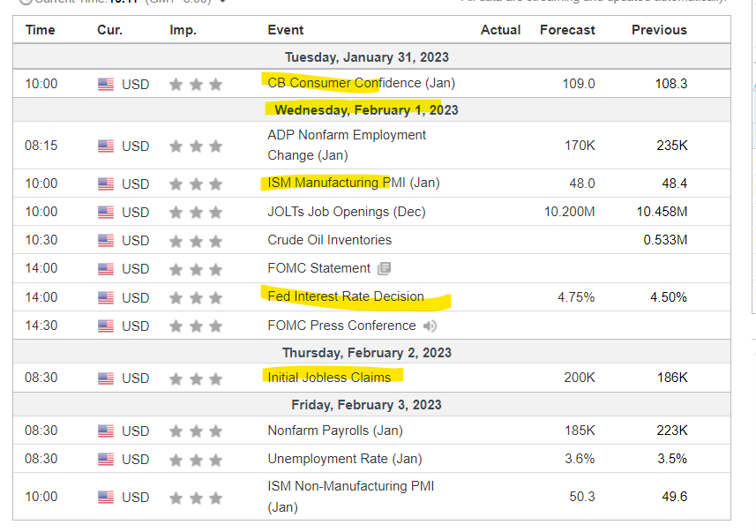
Task: Open the JOLTs Job Openings (Dec) event
Action: click(347, 212)
